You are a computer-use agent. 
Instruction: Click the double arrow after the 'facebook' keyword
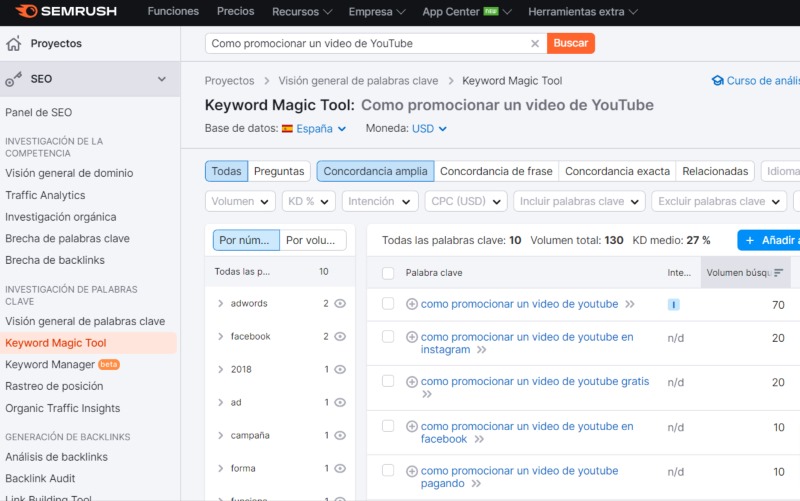(479, 439)
